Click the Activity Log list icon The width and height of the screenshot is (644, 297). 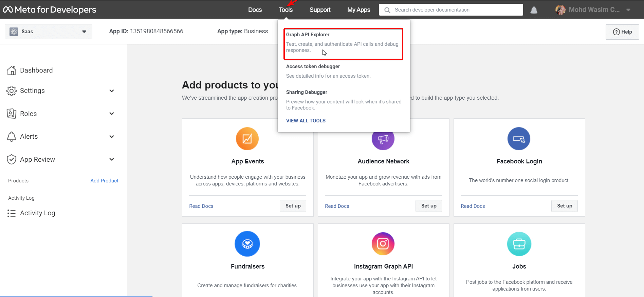pos(12,213)
